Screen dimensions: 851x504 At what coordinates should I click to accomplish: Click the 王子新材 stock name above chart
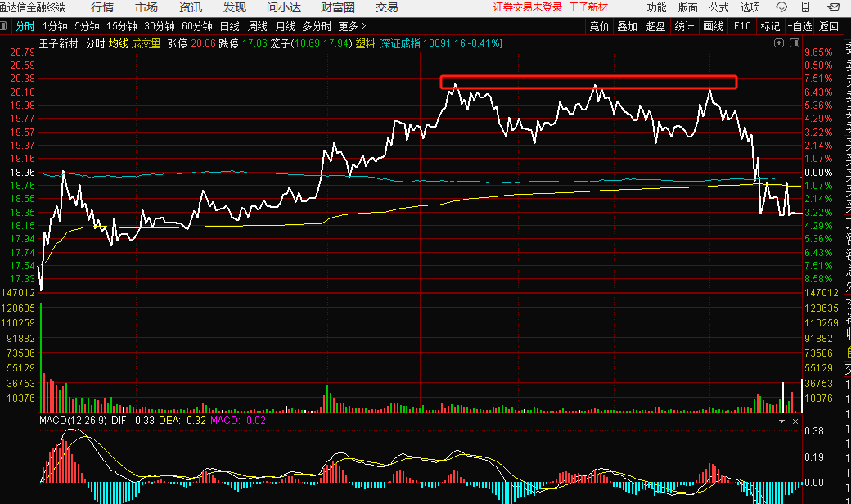coord(59,43)
